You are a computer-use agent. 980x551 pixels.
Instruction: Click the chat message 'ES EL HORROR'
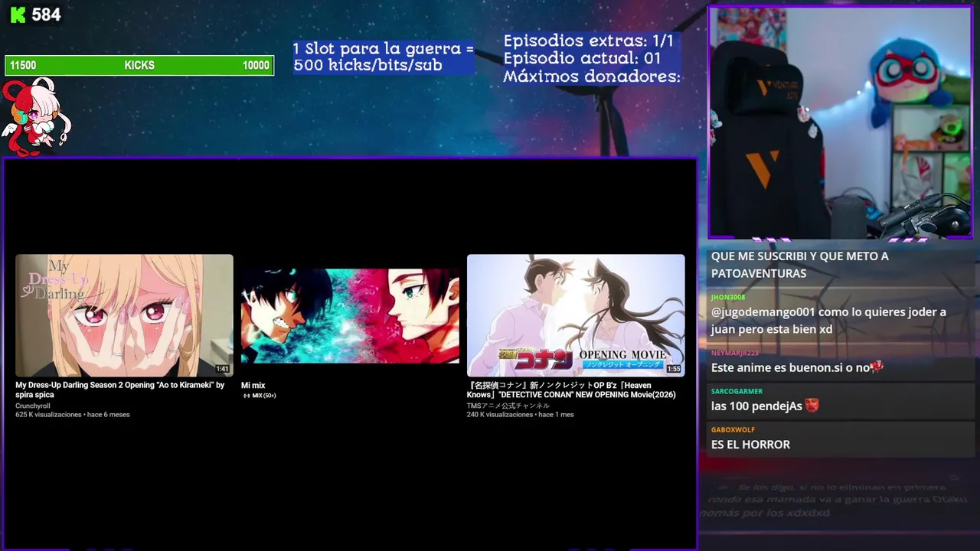pos(750,445)
